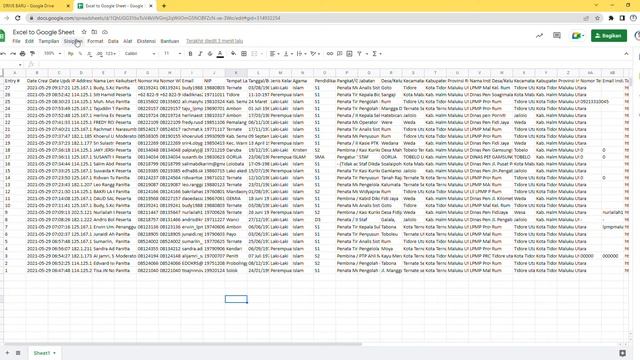Open the zoom level dropdown

coord(52,53)
